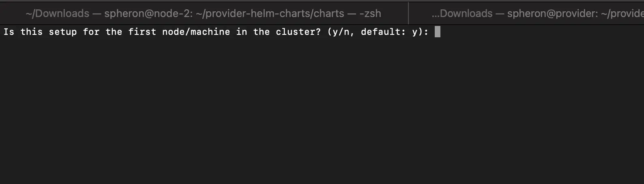Click "~/Downloads" in the first tab title
This screenshot has height=184, width=644.
click(x=57, y=13)
